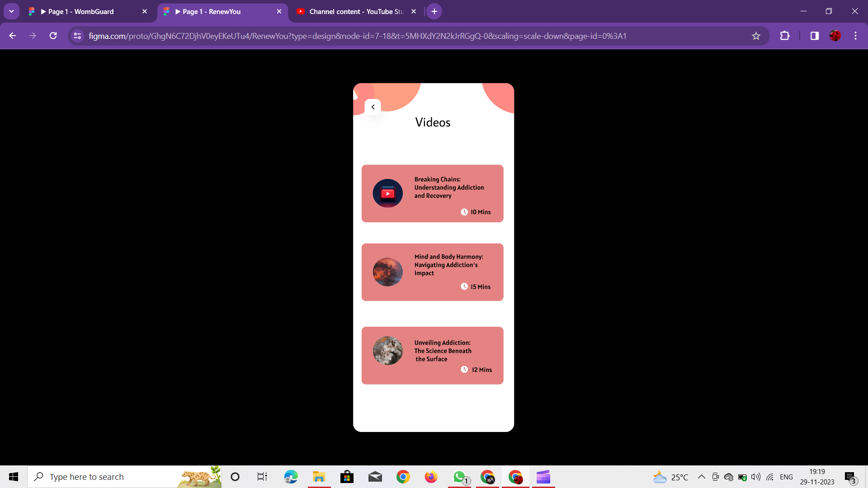Open WhatsApp from the taskbar
Image resolution: width=868 pixels, height=488 pixels.
coord(459,477)
